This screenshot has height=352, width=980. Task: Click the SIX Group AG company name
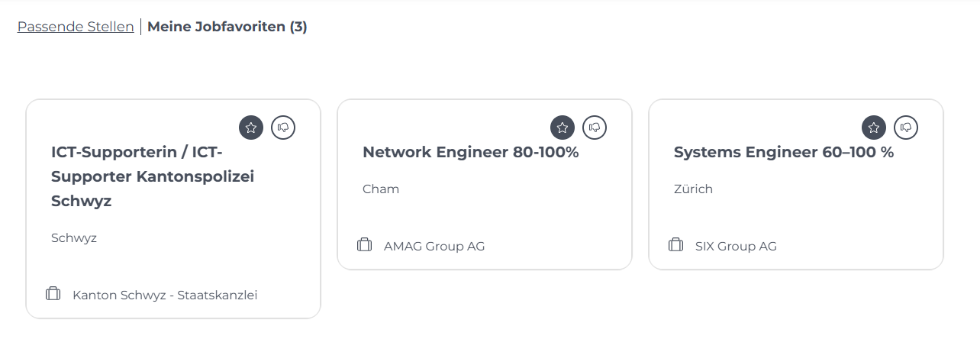point(736,246)
